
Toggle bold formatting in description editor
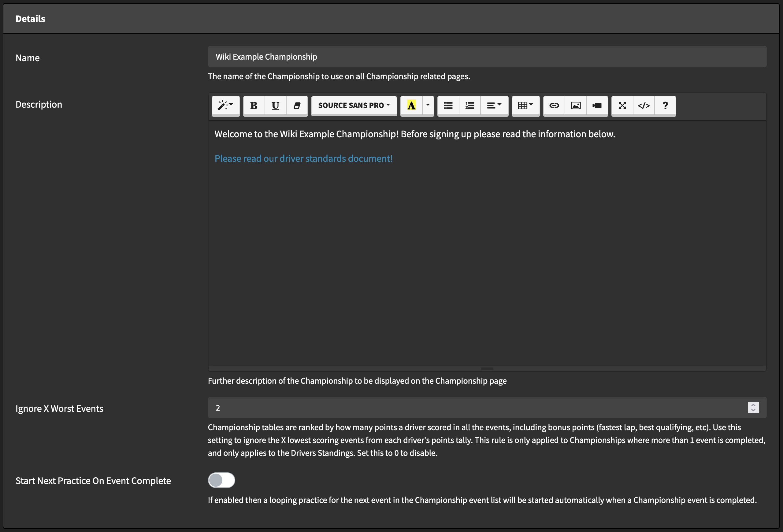[x=254, y=105]
